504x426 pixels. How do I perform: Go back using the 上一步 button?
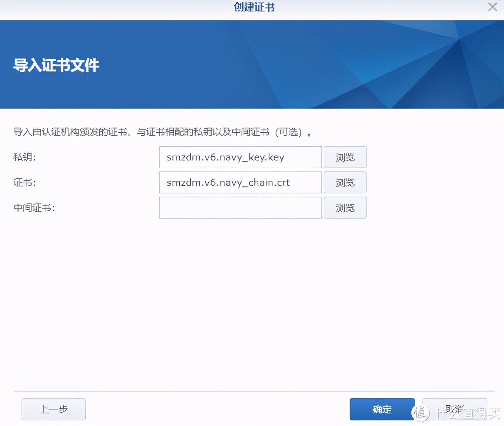click(x=53, y=409)
